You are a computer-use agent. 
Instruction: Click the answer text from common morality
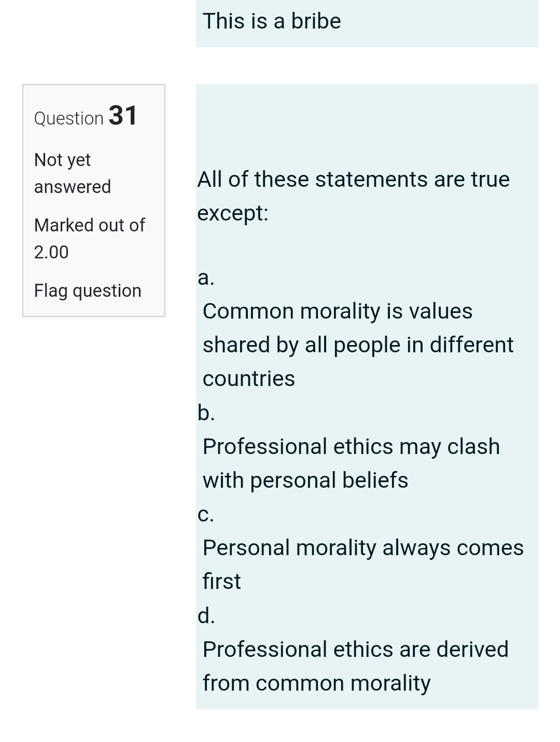316,683
